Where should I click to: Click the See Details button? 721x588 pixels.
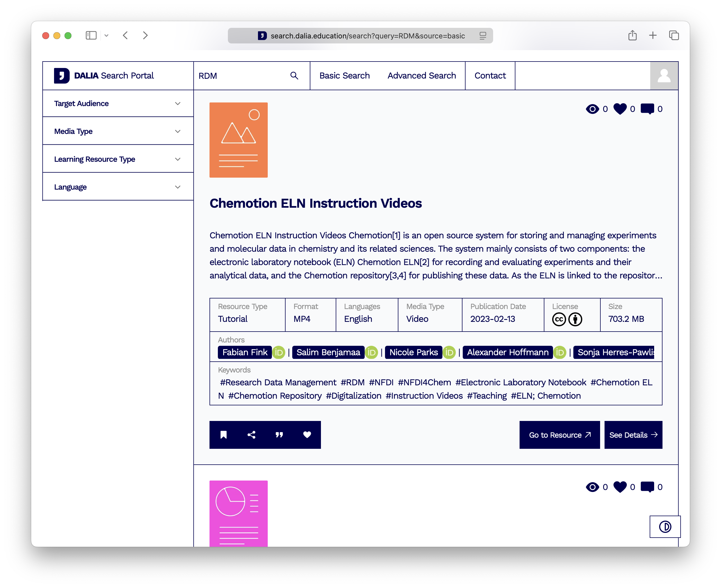click(x=633, y=435)
